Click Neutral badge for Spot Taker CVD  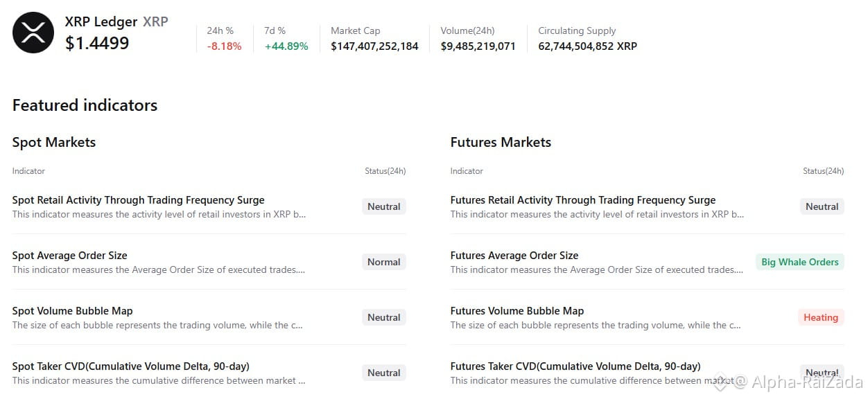[384, 373]
